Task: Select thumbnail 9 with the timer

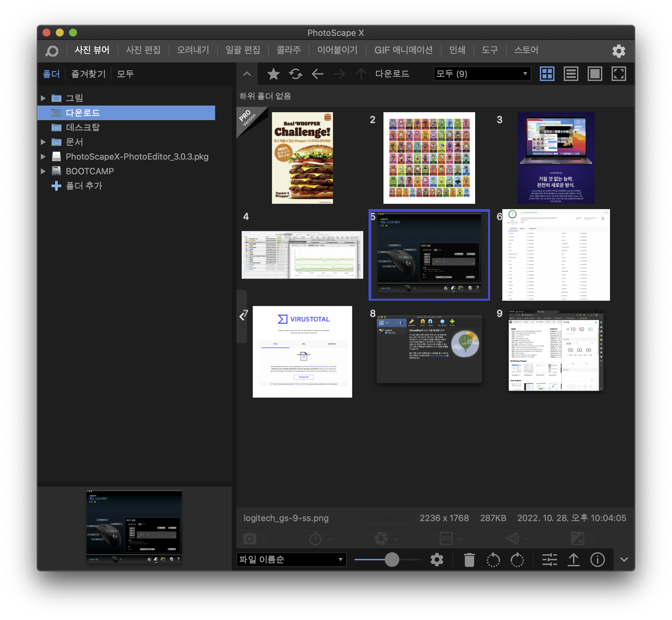Action: (556, 350)
